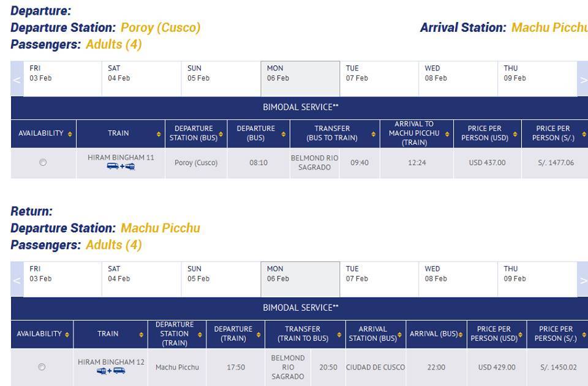Click the USD 437.00 departure price cell
This screenshot has height=386, width=588.
click(x=487, y=163)
